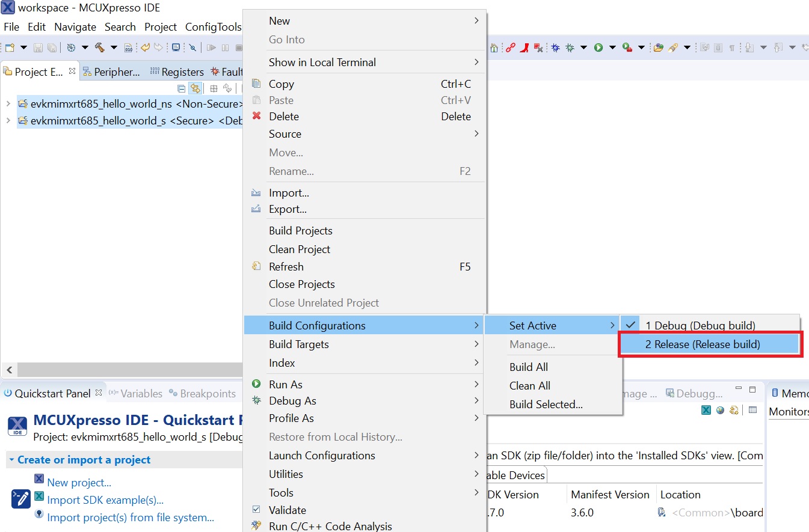This screenshot has height=532, width=809.
Task: Open the Debug As submenu
Action: pyautogui.click(x=365, y=401)
